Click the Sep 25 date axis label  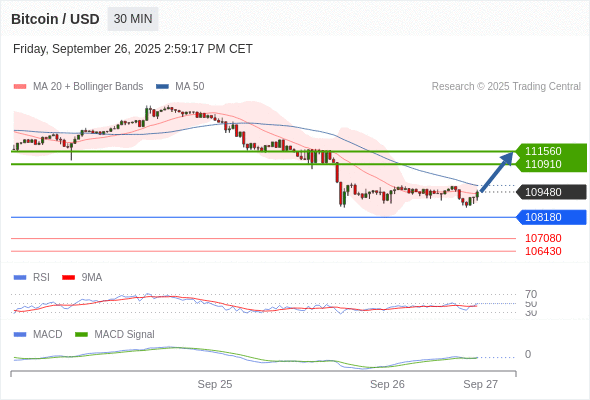tap(215, 384)
